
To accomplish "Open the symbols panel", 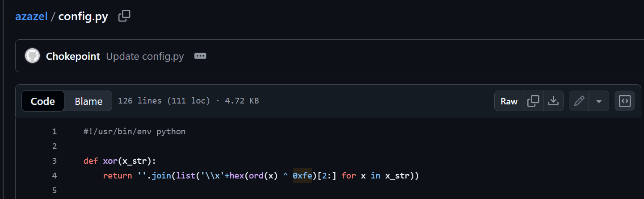I will (x=624, y=101).
